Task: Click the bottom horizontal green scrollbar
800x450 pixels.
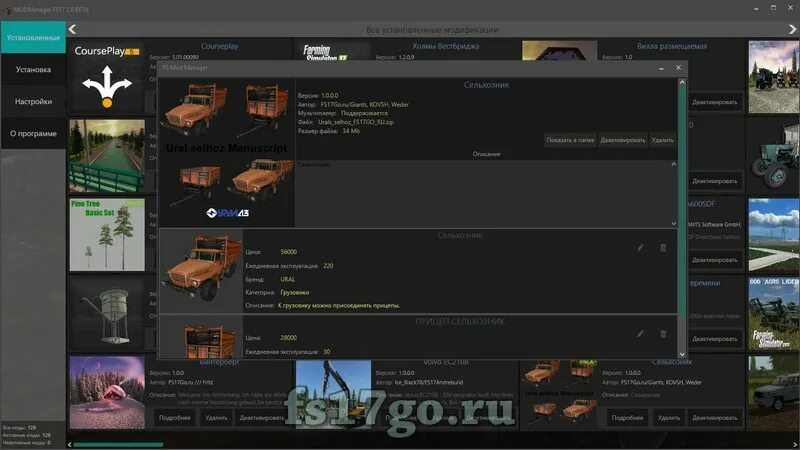Action: [x=118, y=444]
